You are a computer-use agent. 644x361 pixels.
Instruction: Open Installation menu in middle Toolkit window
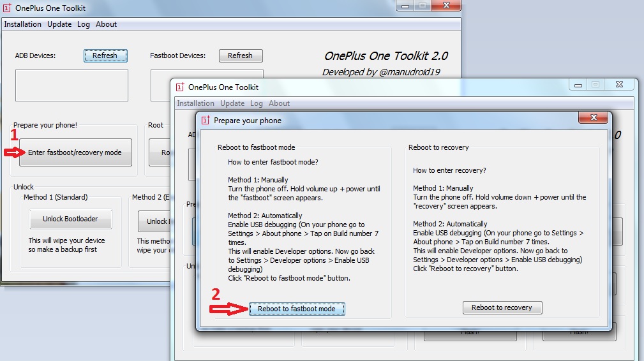click(195, 103)
